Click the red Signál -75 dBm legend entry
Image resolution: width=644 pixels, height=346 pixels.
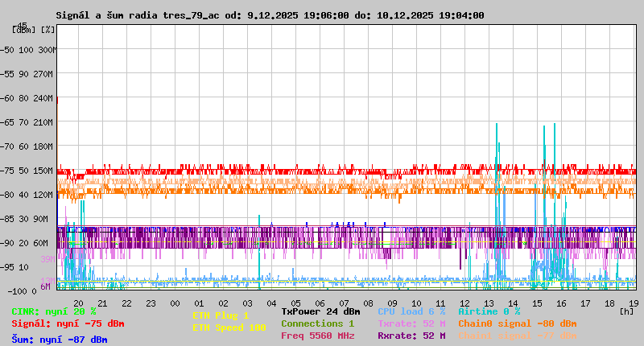pos(68,323)
